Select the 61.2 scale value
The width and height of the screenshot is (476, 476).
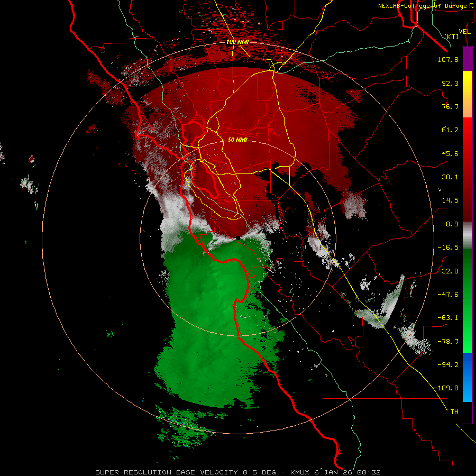pyautogui.click(x=450, y=130)
